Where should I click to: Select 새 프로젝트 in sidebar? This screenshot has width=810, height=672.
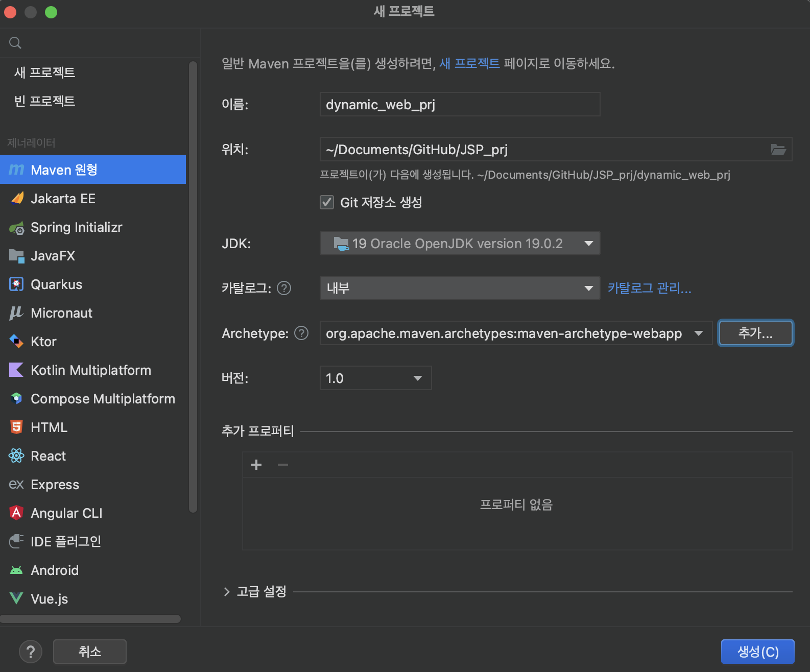tap(45, 72)
